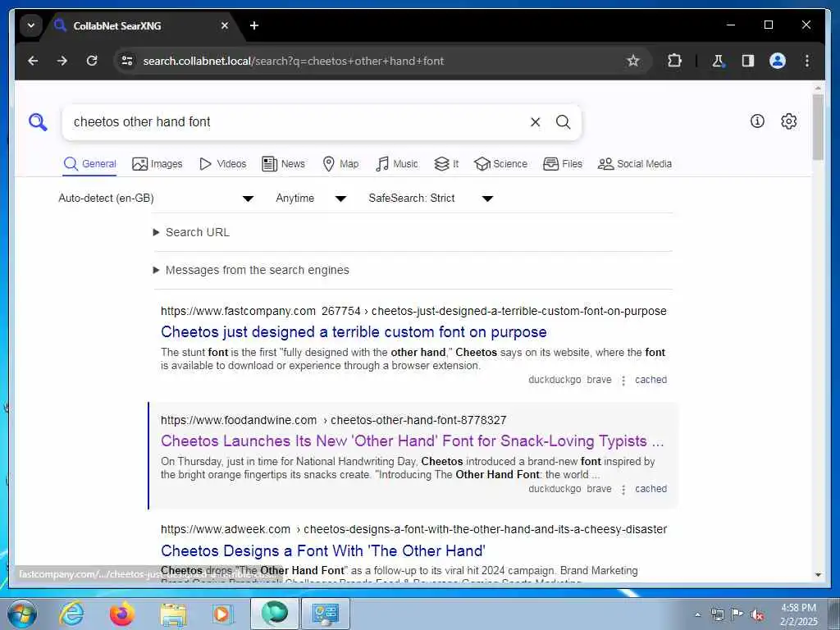
Task: Click the page vertical scrollbar thumb
Action: [x=818, y=127]
